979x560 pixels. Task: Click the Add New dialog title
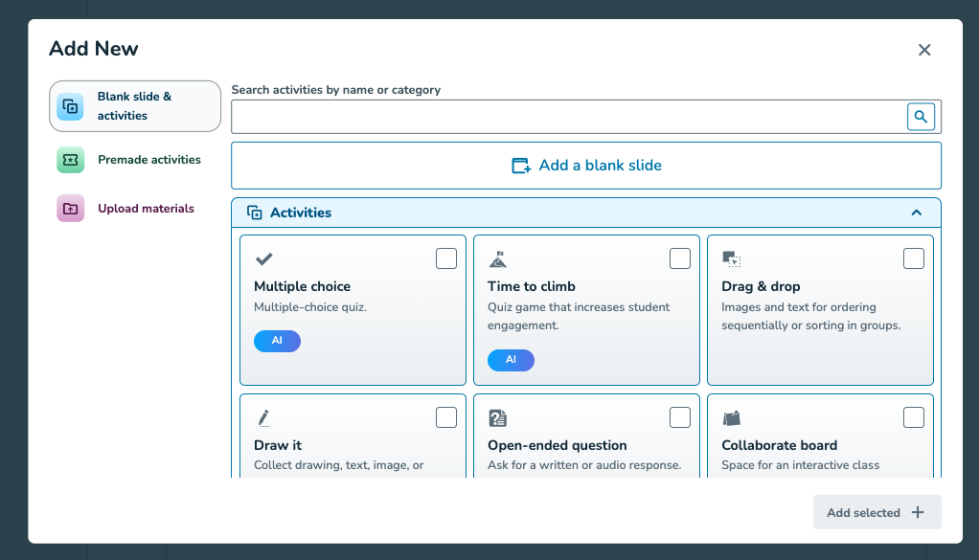pyautogui.click(x=94, y=49)
